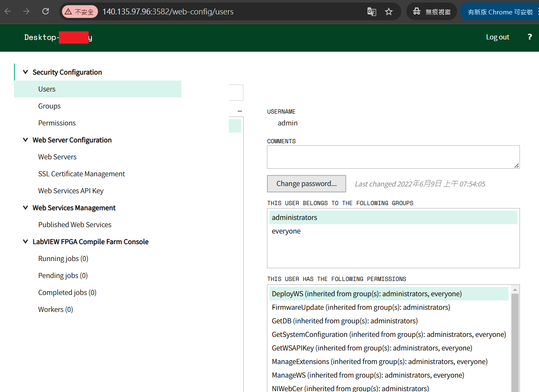This screenshot has width=539, height=392.
Task: Select the everyone group entry
Action: coord(393,231)
